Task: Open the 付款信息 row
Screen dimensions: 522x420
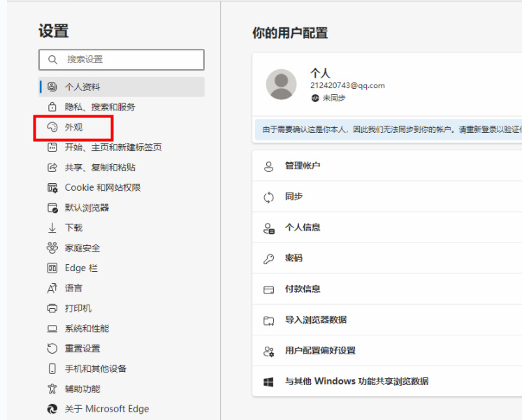Action: 387,289
